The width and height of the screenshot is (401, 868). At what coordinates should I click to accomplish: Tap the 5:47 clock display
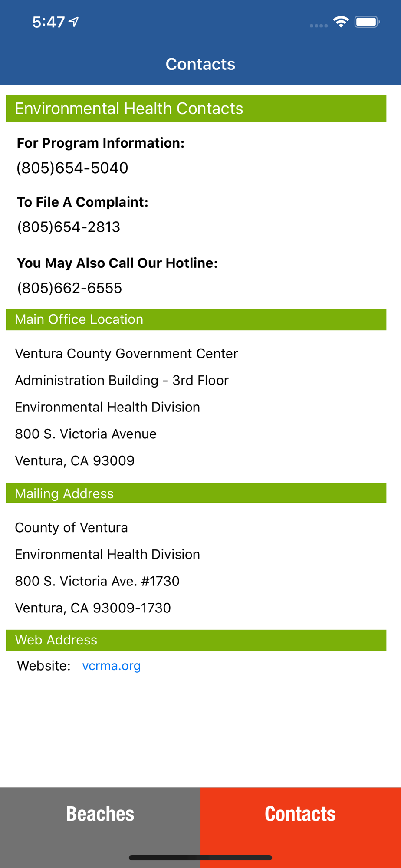tap(49, 22)
